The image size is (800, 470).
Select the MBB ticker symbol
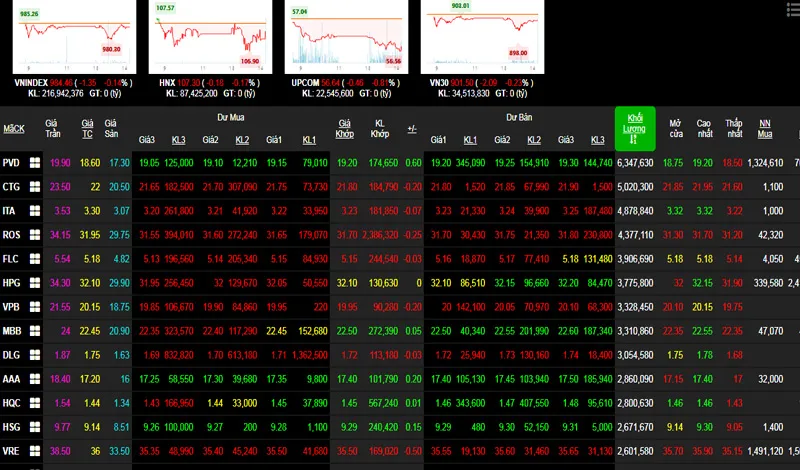click(12, 331)
